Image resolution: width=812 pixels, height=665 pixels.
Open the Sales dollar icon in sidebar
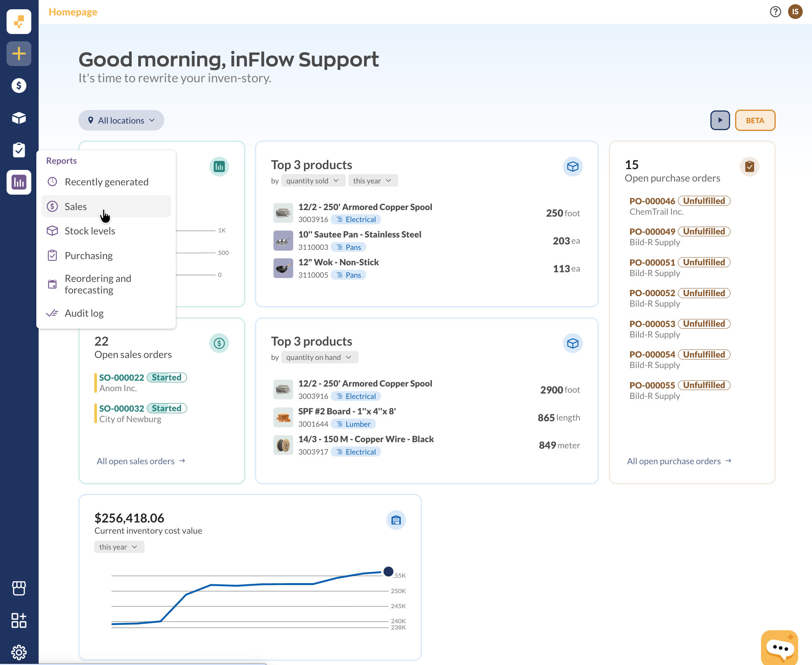point(19,86)
